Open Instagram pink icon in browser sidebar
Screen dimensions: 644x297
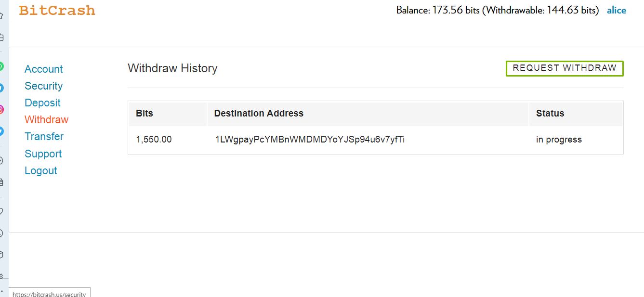(x=1, y=109)
